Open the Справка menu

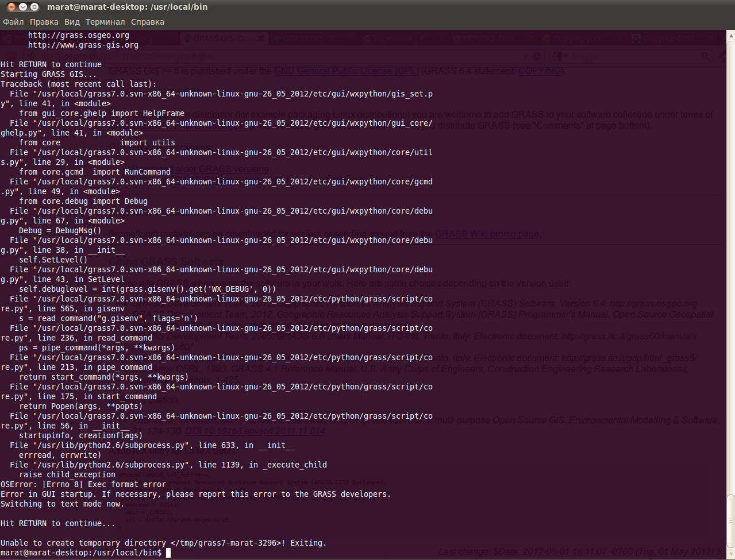click(148, 22)
